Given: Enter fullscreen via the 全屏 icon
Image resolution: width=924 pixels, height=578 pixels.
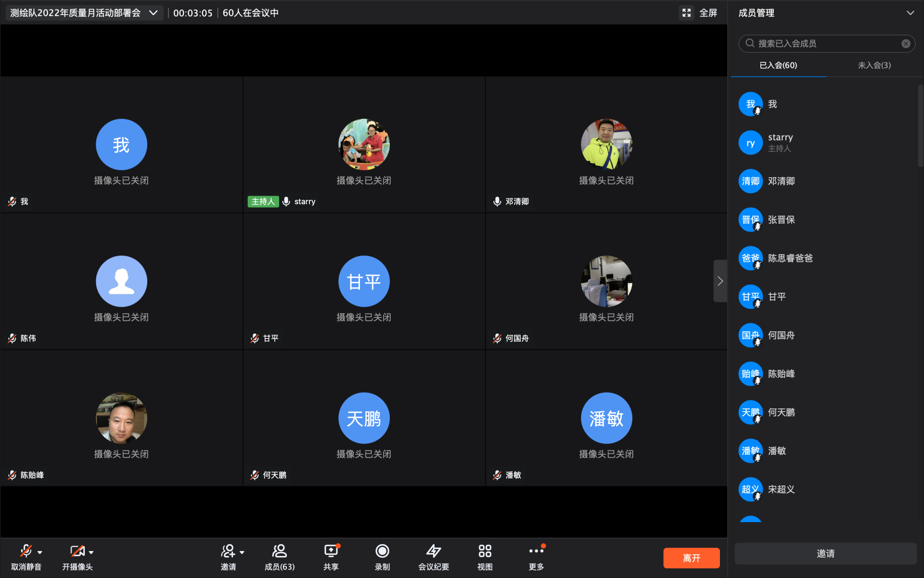Looking at the screenshot, I should click(x=687, y=13).
